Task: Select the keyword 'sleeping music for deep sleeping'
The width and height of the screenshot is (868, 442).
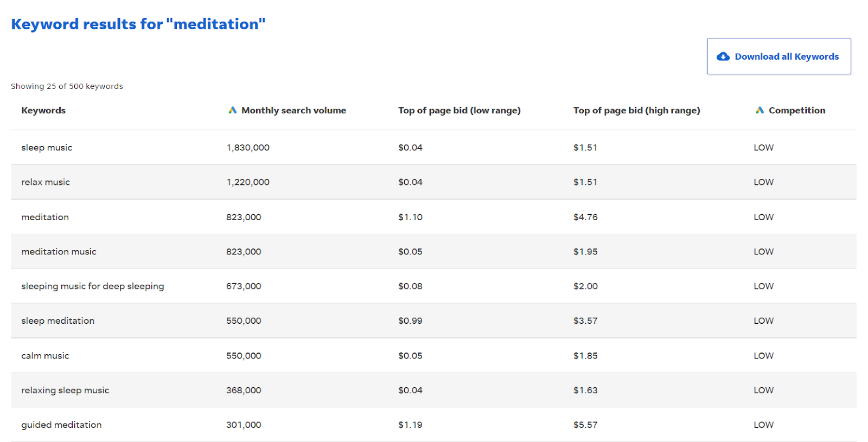Action: pos(93,286)
